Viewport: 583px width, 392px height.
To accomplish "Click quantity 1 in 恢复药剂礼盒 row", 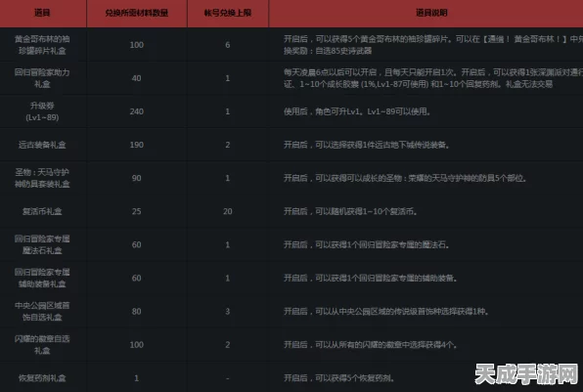I will point(136,378).
